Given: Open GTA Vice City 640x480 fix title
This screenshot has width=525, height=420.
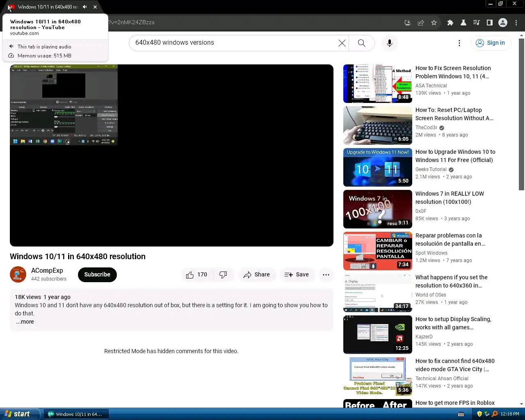Looking at the screenshot, I should [455, 365].
